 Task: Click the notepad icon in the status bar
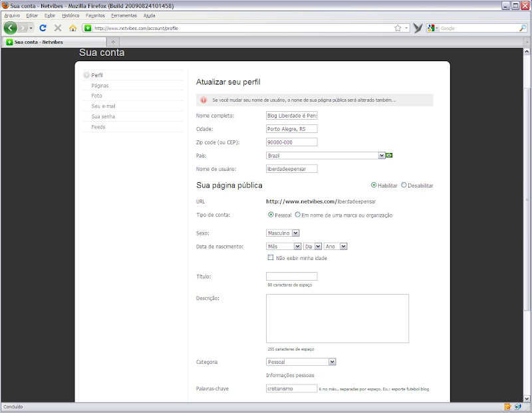pyautogui.click(x=507, y=406)
